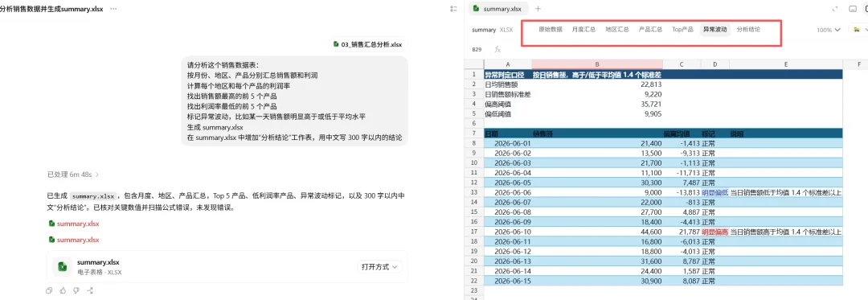Viewport: 868px width, 300px height.
Task: Select column E header
Action: [785, 64]
